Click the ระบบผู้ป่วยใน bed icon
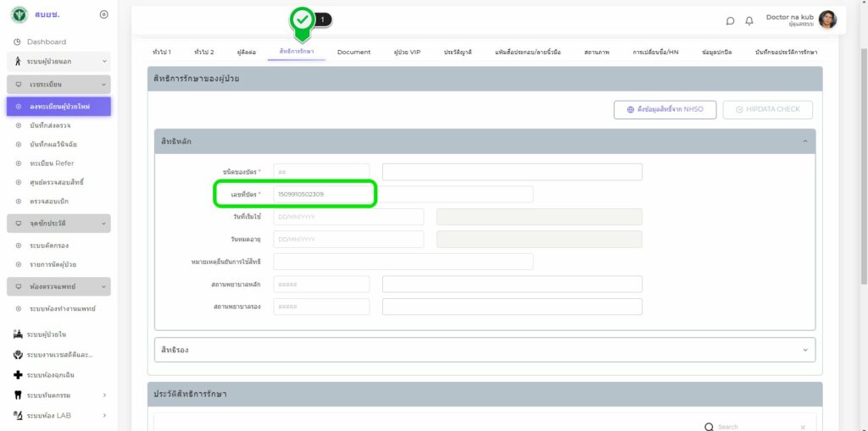Screen dimensions: 868x431 pos(18,334)
